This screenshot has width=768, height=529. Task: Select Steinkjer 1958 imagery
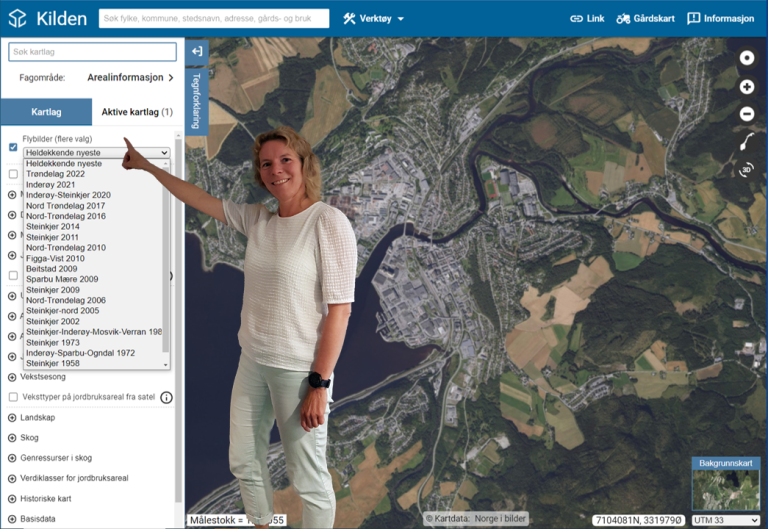(x=52, y=363)
